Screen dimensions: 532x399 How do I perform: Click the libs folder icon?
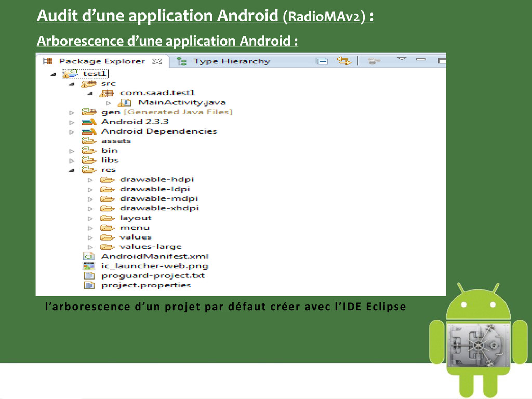point(89,159)
